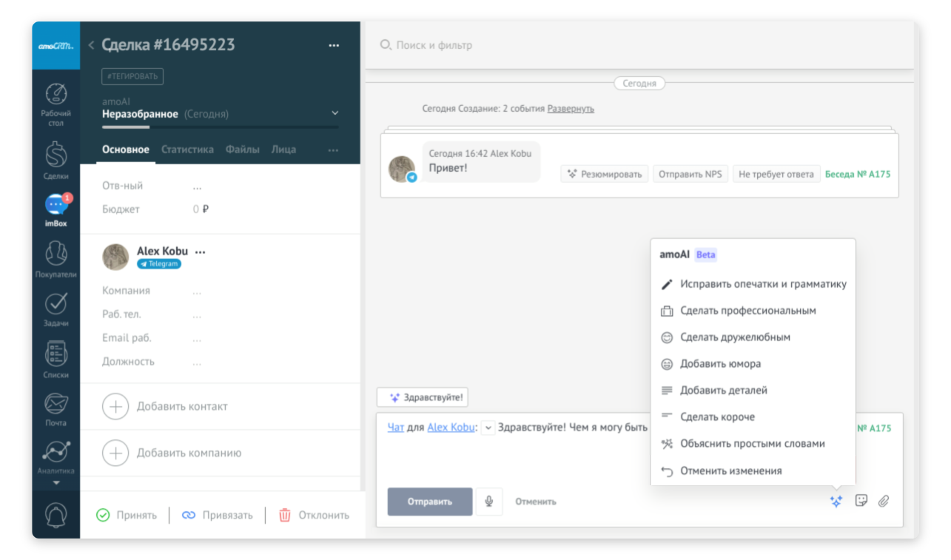Open the Сделки section in sidebar

[56, 155]
